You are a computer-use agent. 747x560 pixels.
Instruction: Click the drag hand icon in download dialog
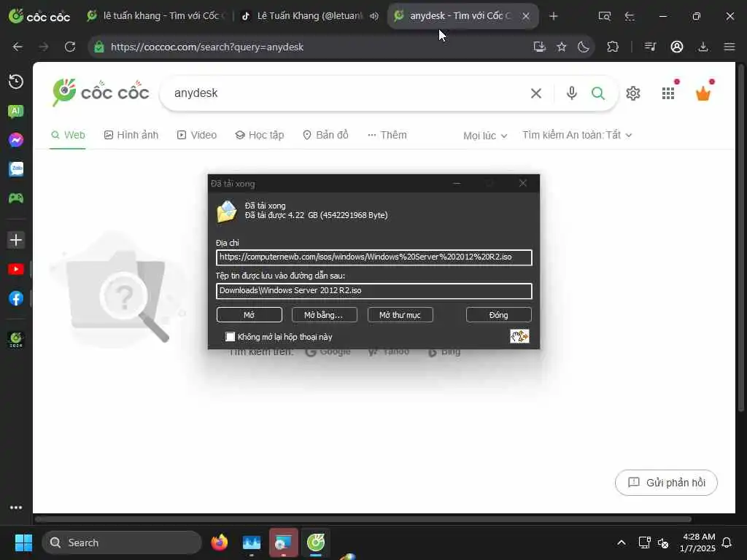[519, 336]
